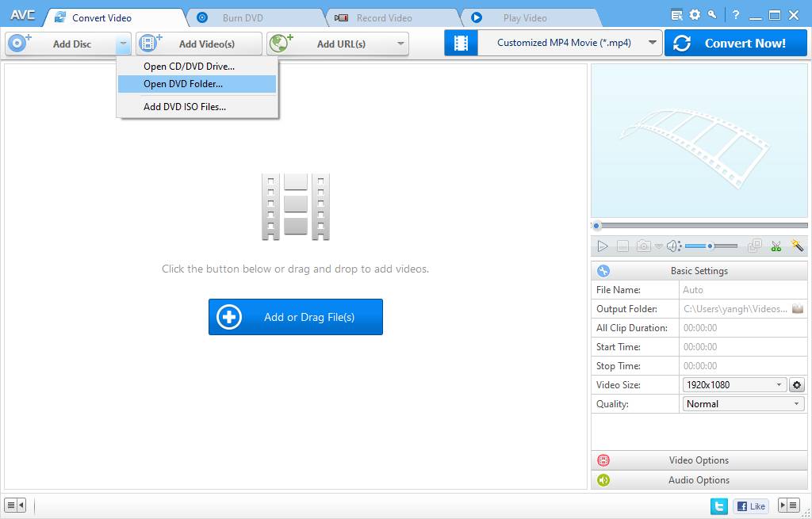Screen dimensions: 812x519
Task: Register the software via the key icon
Action: point(712,13)
